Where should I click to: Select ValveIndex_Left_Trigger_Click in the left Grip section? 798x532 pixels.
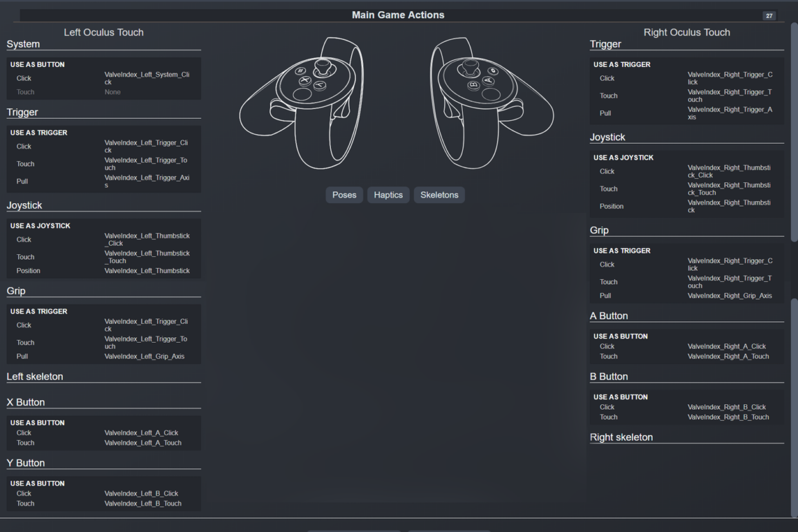click(146, 325)
